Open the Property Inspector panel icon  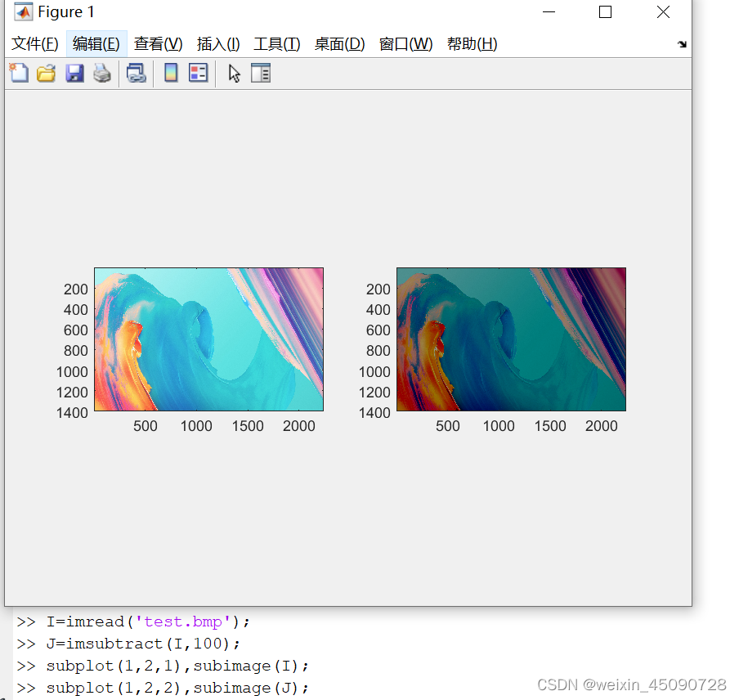pyautogui.click(x=261, y=73)
